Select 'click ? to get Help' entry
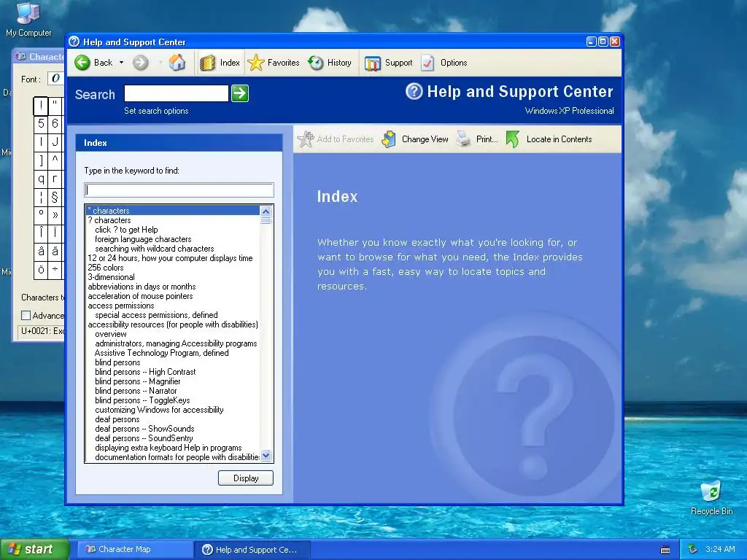 coord(172,230)
